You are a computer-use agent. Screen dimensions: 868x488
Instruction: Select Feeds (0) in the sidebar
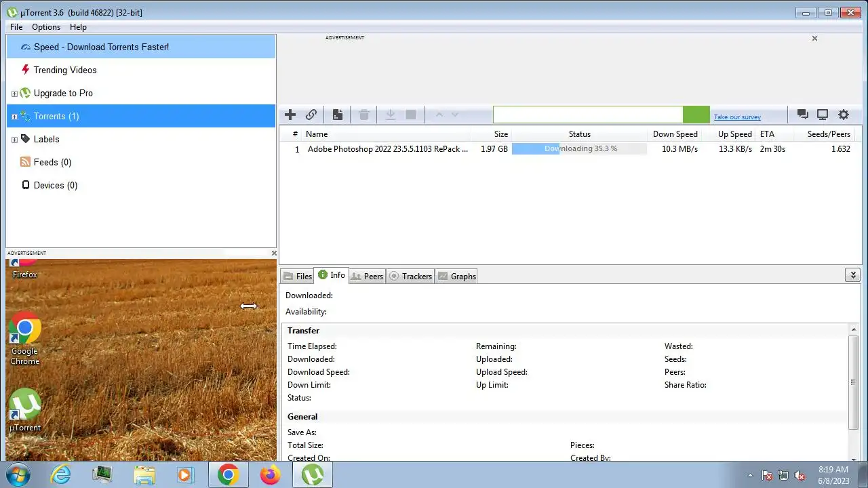point(141,162)
